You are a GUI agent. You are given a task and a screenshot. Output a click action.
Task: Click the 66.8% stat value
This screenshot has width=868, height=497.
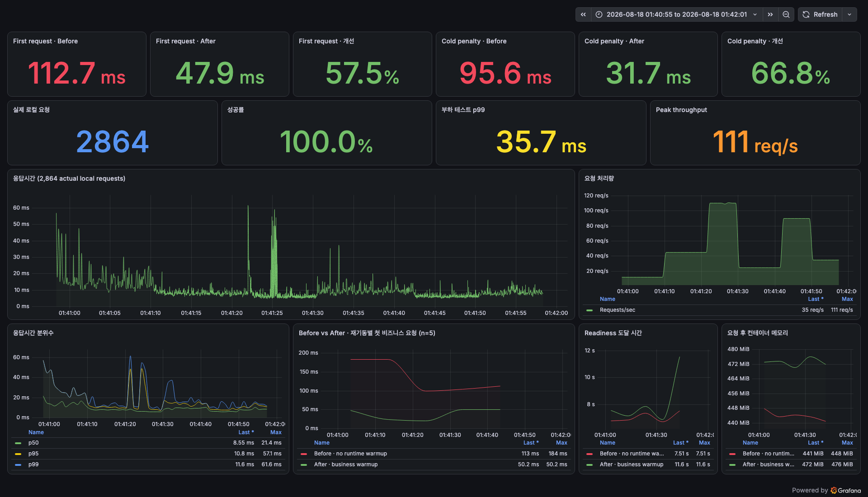tap(791, 73)
